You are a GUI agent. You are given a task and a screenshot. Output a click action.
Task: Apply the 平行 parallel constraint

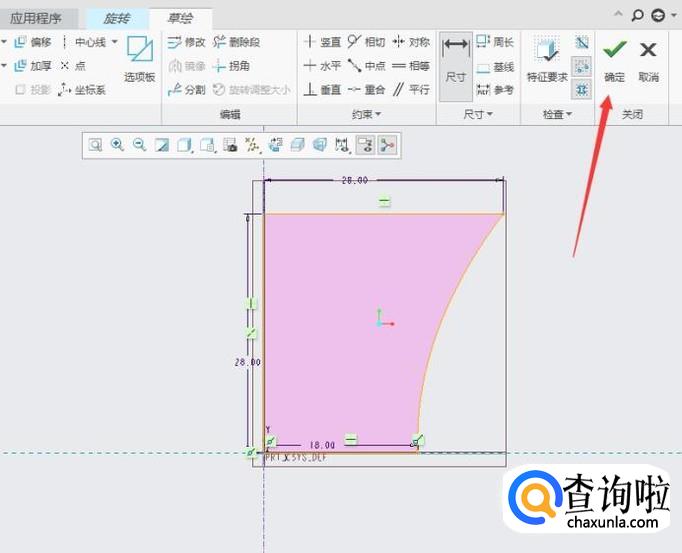click(x=411, y=90)
